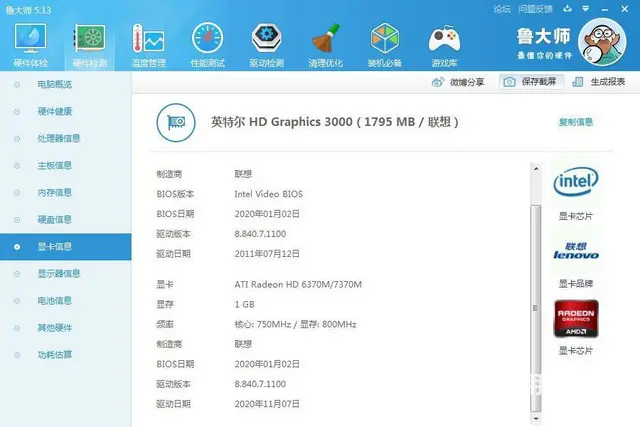640x427 pixels.
Task: Click the Radeon Graphics AMD logo
Action: click(576, 318)
